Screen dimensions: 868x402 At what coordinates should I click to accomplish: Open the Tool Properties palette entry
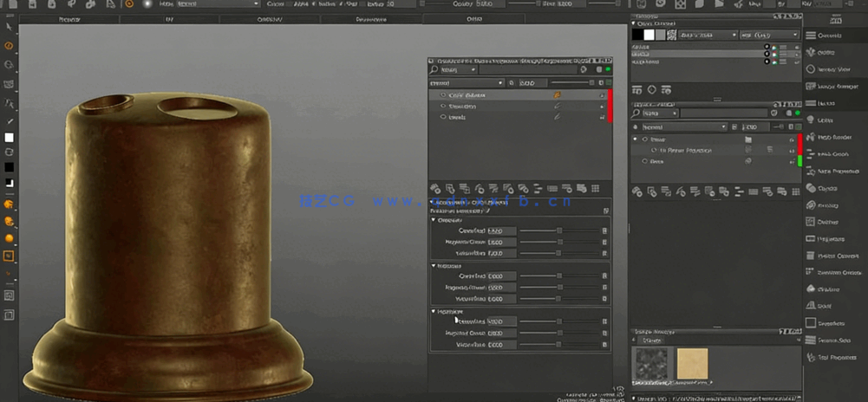[832, 358]
